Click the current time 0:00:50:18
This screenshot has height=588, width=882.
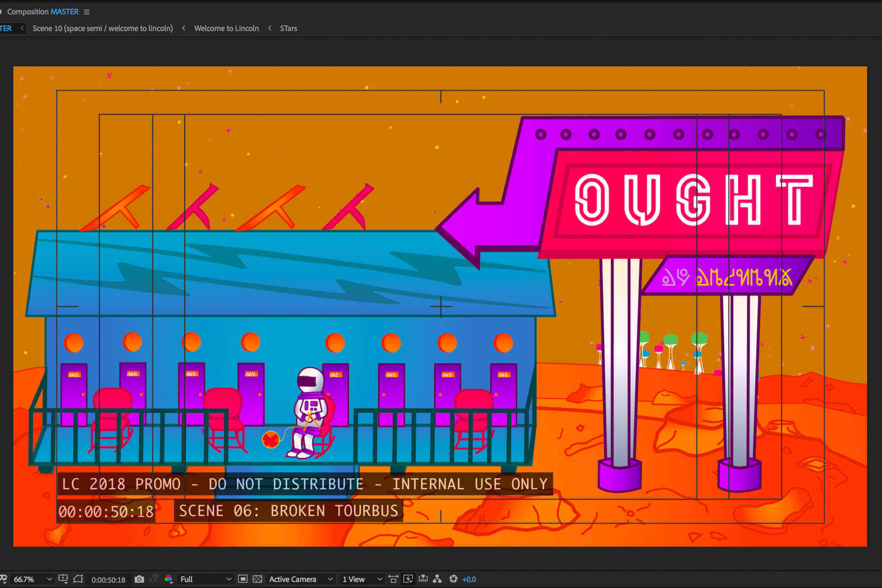click(x=108, y=580)
